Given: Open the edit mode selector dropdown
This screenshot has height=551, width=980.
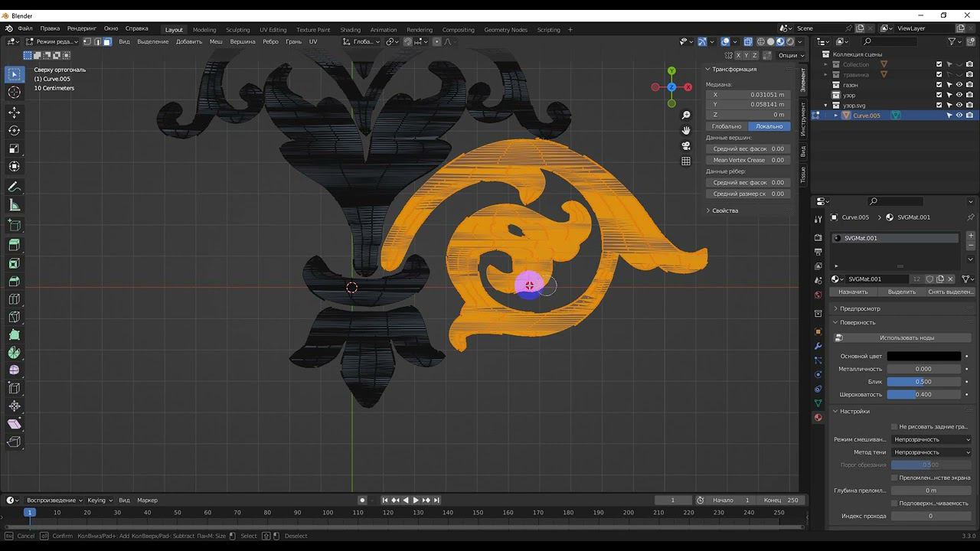Looking at the screenshot, I should 53,41.
